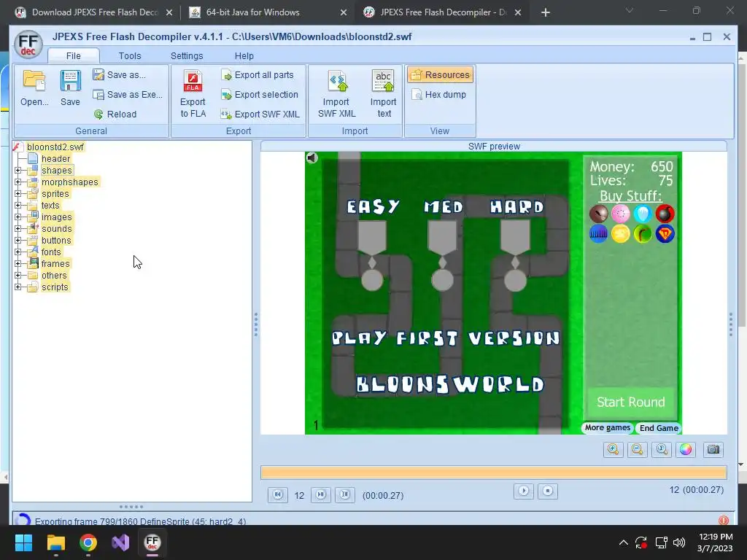
Task: Open the File ribbon tab
Action: tap(74, 55)
